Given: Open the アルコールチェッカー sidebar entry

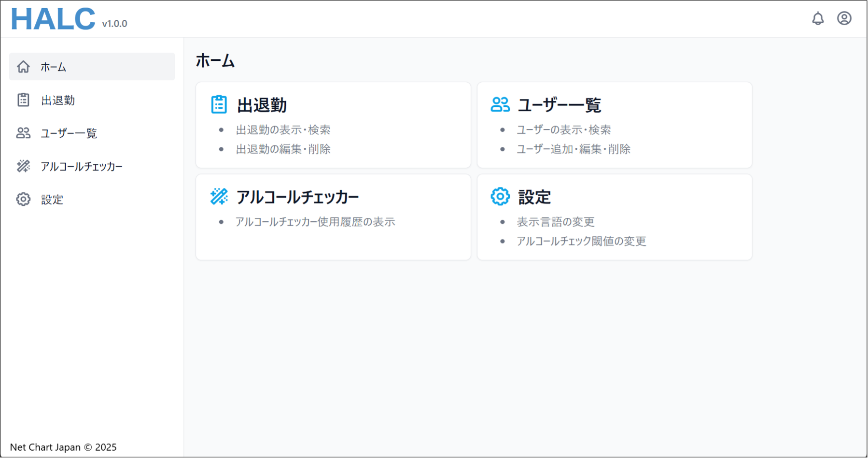Looking at the screenshot, I should pyautogui.click(x=82, y=166).
